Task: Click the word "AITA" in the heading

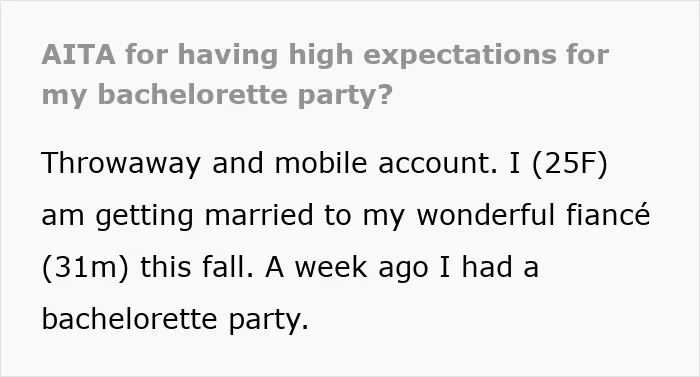Action: click(x=78, y=54)
